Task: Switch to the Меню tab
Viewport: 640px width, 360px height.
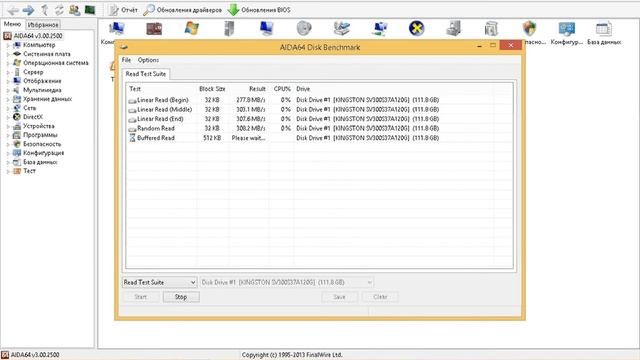Action: pos(12,24)
